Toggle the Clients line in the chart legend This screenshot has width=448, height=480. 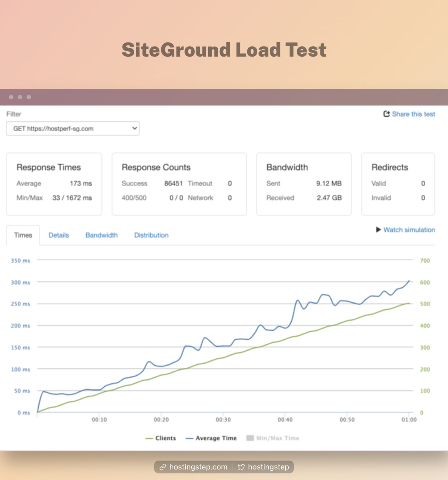[161, 438]
